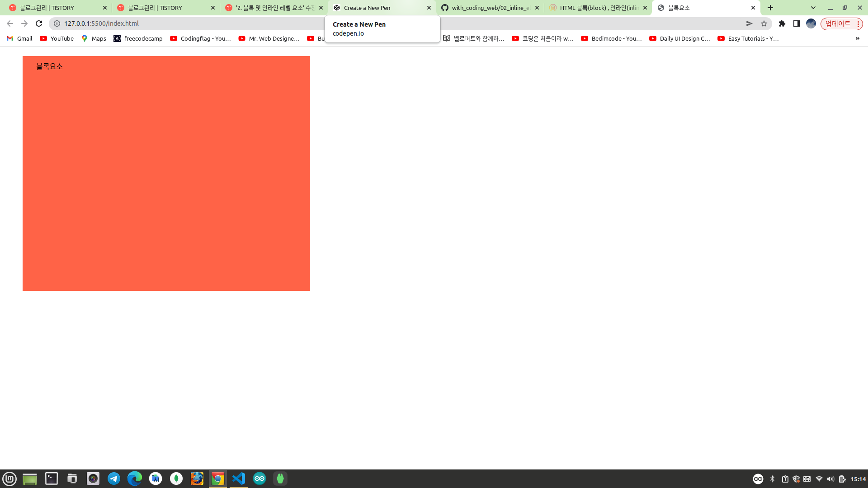Image resolution: width=868 pixels, height=488 pixels.
Task: Open the Chrome profile avatar
Action: pos(811,23)
